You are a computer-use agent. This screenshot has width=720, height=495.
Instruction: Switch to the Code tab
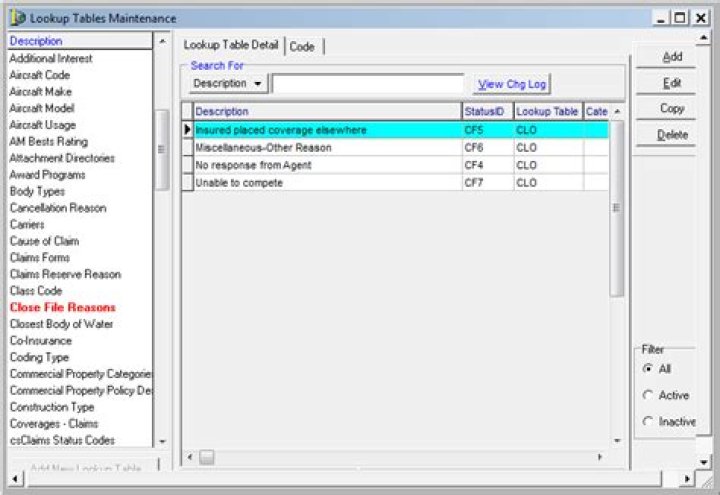[x=302, y=46]
